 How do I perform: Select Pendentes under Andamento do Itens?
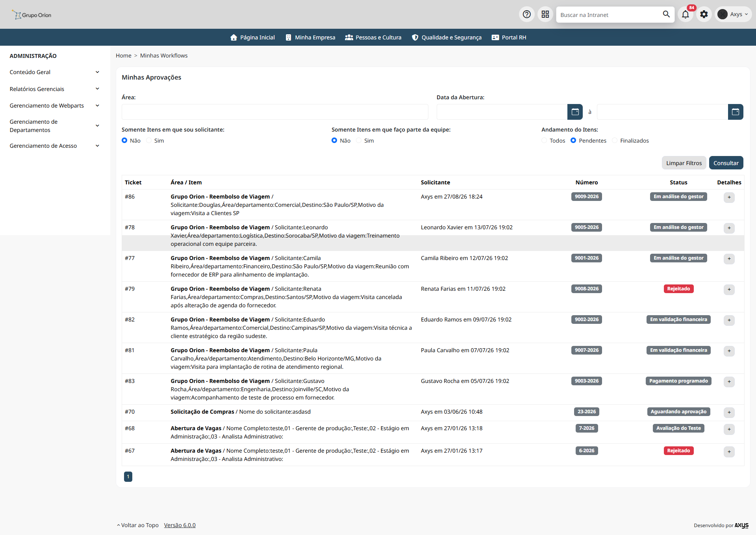point(573,140)
